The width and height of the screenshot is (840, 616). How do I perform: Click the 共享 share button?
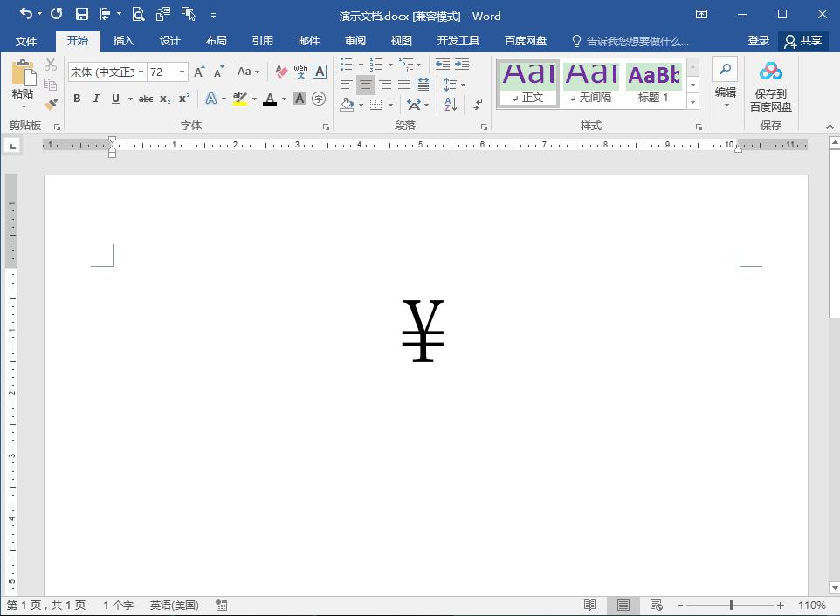coord(802,41)
